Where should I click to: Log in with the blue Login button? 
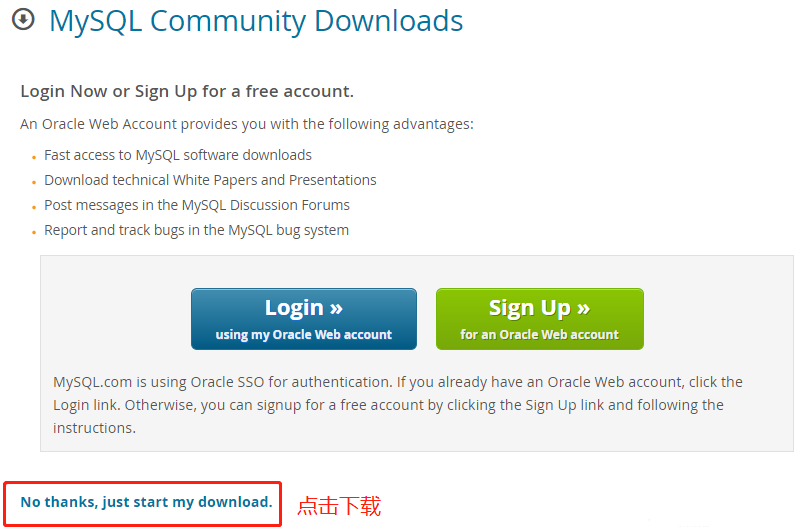[x=304, y=319]
